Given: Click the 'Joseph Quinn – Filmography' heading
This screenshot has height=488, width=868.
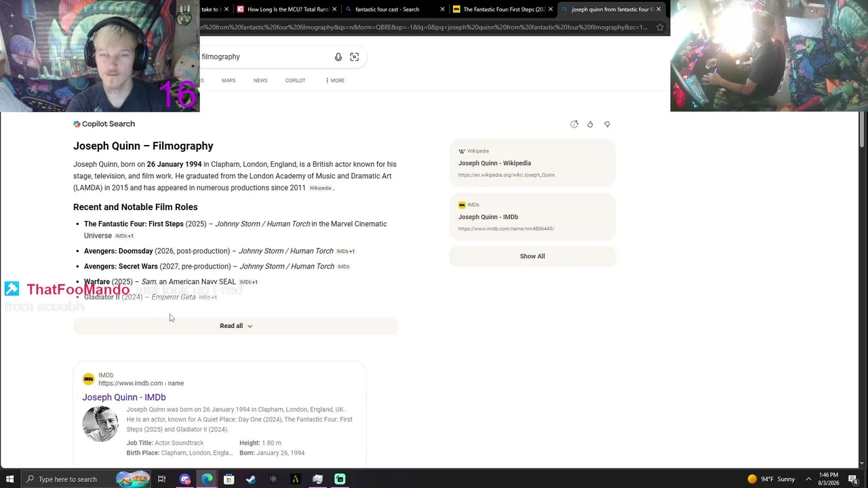Looking at the screenshot, I should (143, 146).
